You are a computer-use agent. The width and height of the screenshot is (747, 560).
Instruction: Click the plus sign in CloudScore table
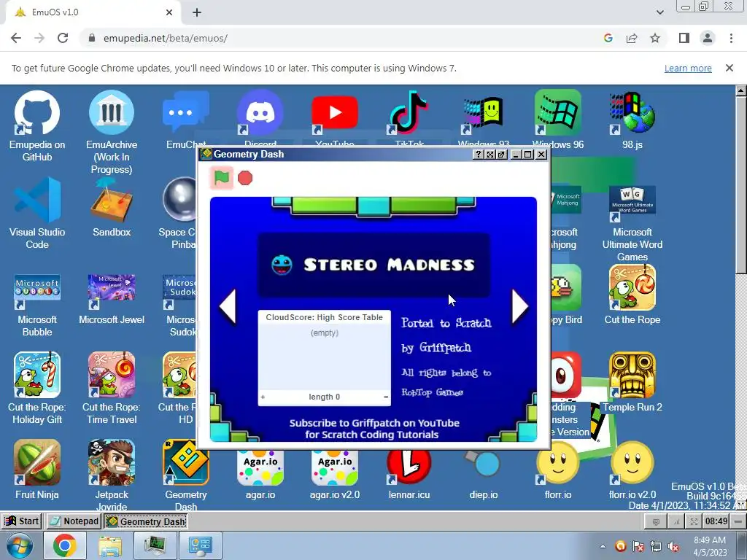coord(263,397)
